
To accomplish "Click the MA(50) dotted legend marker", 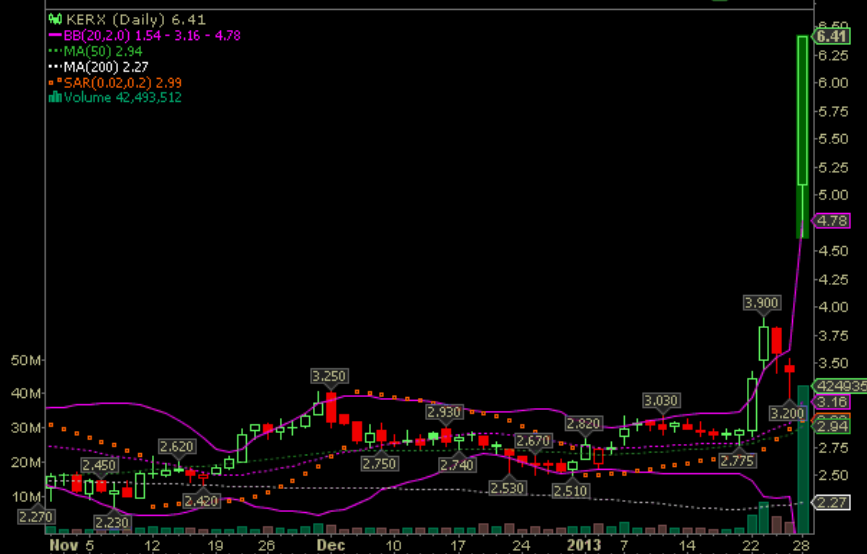I will (x=54, y=50).
